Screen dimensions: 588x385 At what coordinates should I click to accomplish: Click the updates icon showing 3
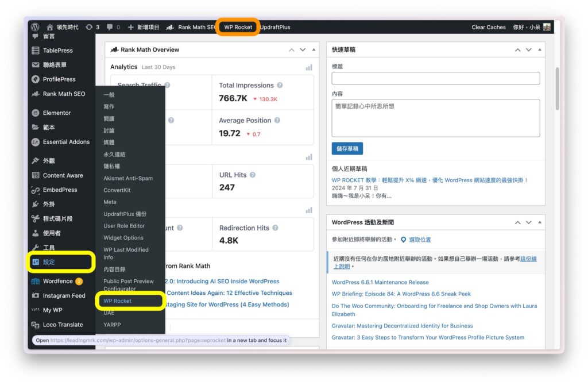click(89, 27)
